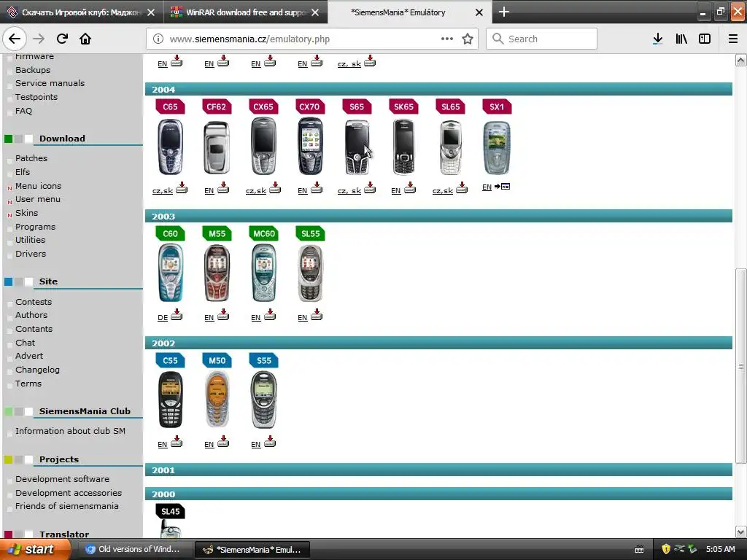Open the Elfs link

click(23, 172)
